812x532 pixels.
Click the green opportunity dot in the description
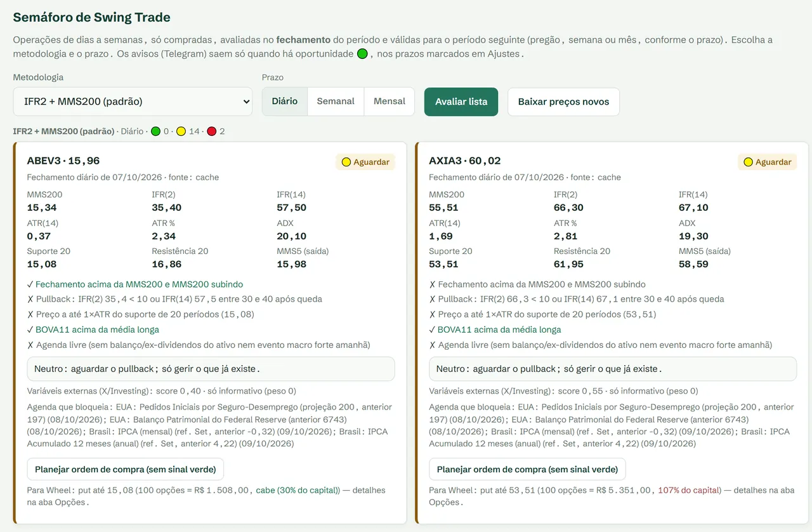click(x=362, y=54)
